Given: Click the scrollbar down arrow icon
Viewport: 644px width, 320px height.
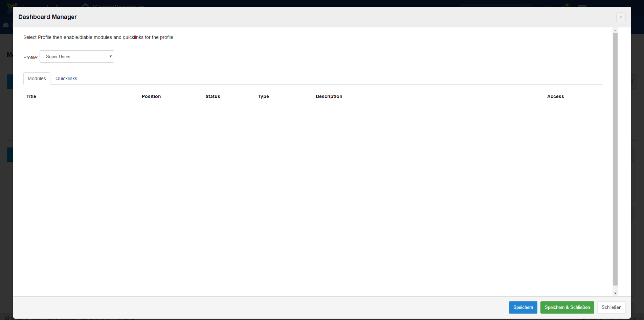Looking at the screenshot, I should point(615,292).
